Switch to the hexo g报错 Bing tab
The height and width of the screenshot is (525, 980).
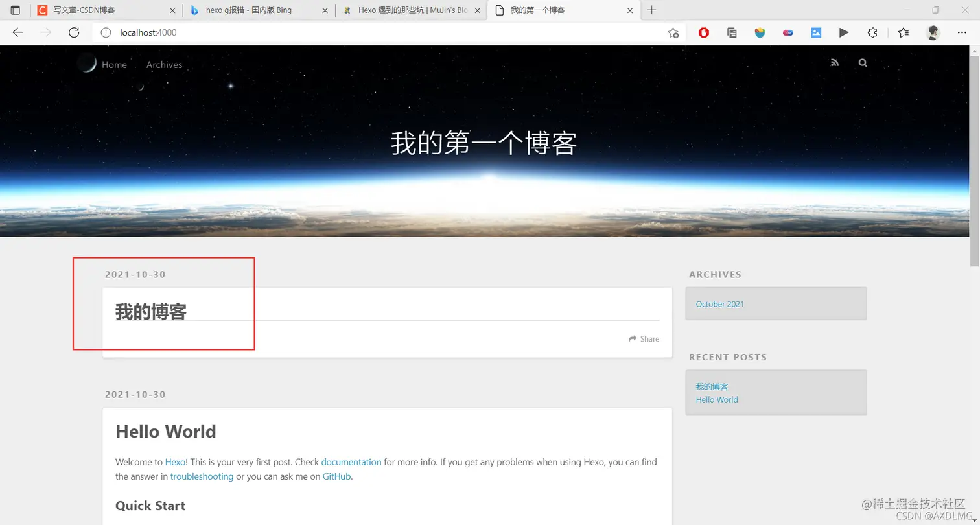pos(259,10)
